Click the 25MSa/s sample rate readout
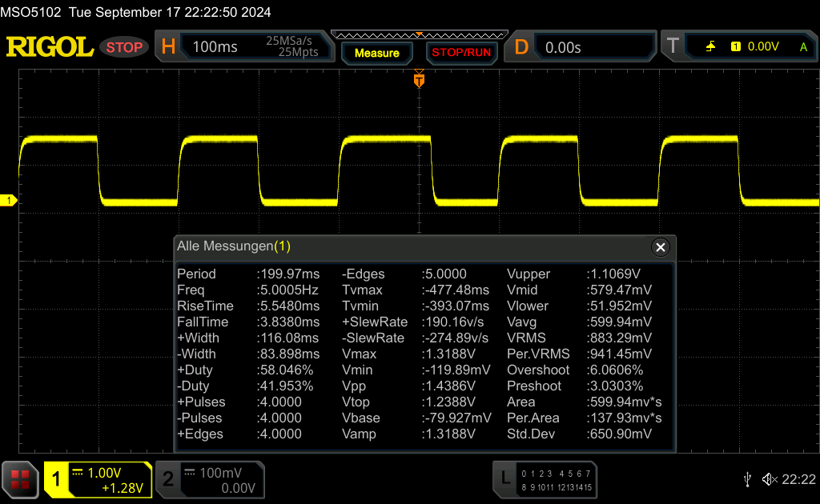This screenshot has width=820, height=504. pos(288,41)
